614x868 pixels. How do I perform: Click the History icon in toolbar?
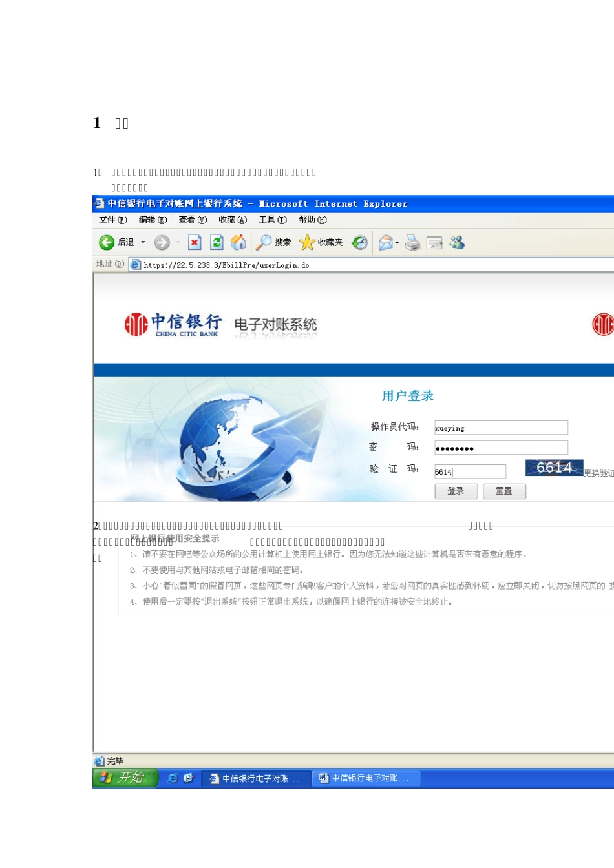tap(359, 242)
